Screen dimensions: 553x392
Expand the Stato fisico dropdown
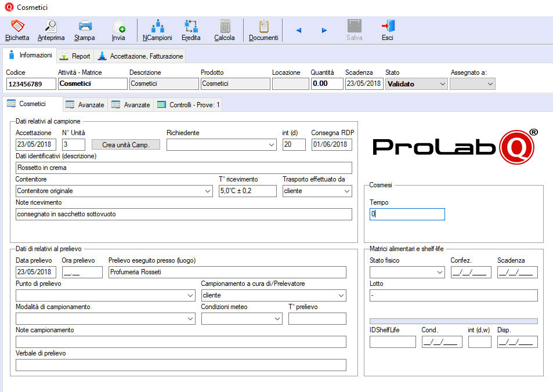[439, 272]
